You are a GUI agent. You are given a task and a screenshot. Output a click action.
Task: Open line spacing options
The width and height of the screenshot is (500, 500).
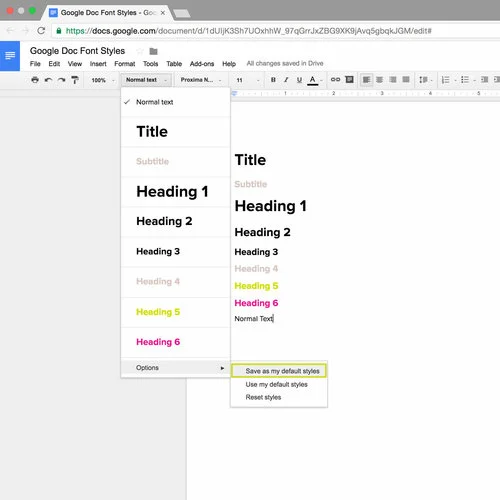tap(425, 80)
